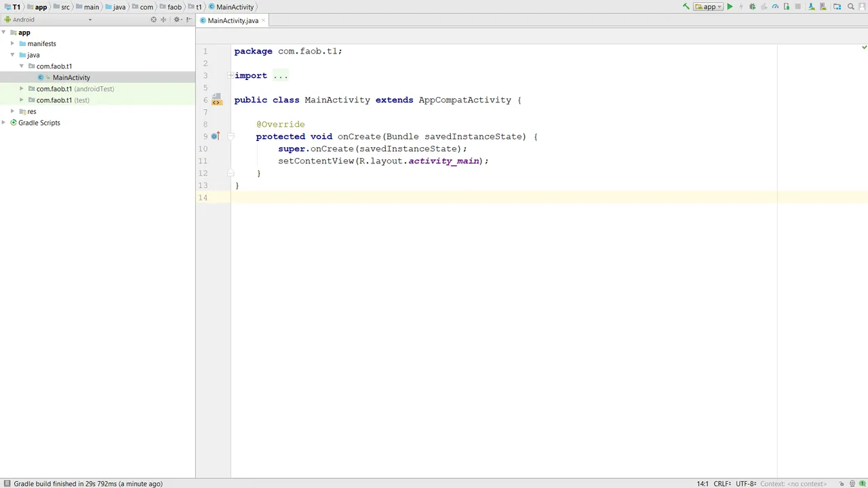The image size is (868, 488).
Task: Toggle the read-only lock icon
Action: tap(842, 484)
